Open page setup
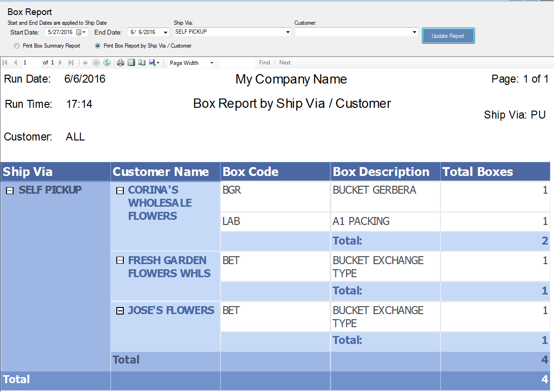Image resolution: width=554 pixels, height=392 pixels. [142, 63]
